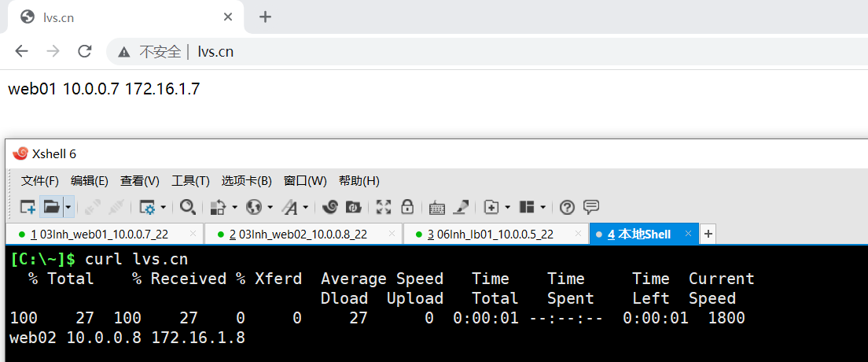Click the Lock screen padlock icon

click(407, 207)
